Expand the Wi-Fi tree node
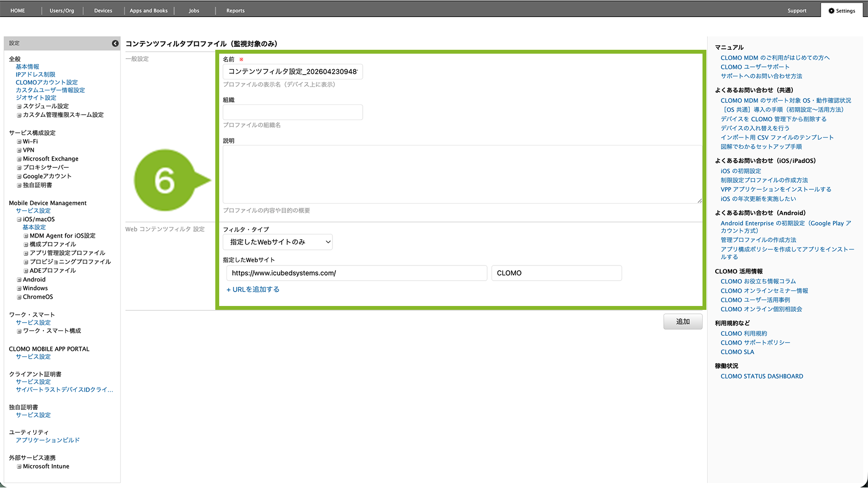868x488 pixels. click(x=19, y=142)
